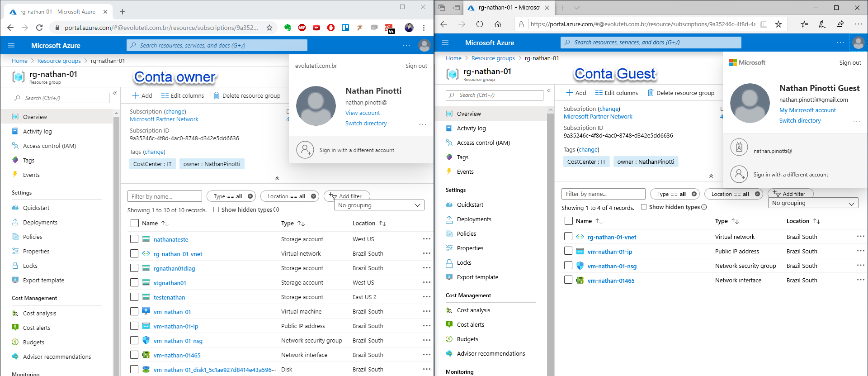868x376 pixels.
Task: Select nathanateste checkbox
Action: 134,239
